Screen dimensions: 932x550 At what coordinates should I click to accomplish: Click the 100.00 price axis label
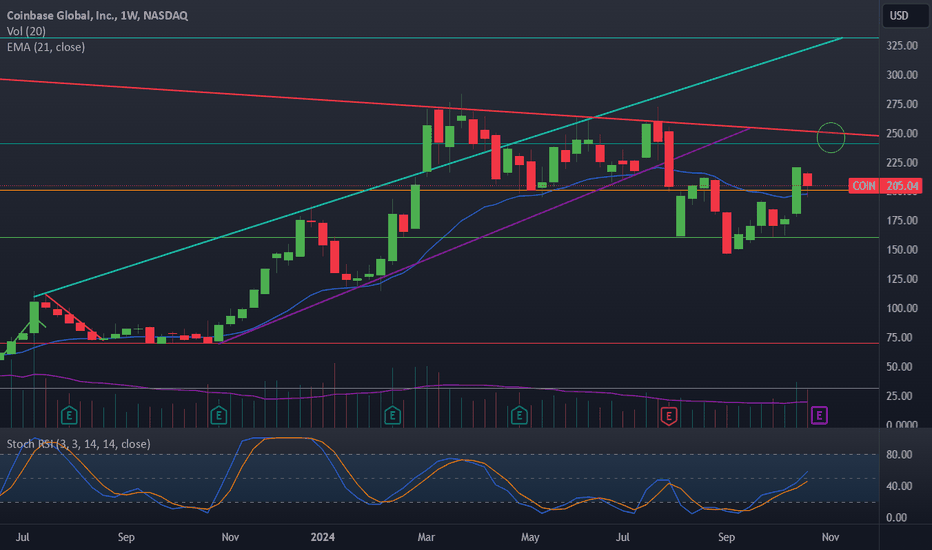point(902,308)
